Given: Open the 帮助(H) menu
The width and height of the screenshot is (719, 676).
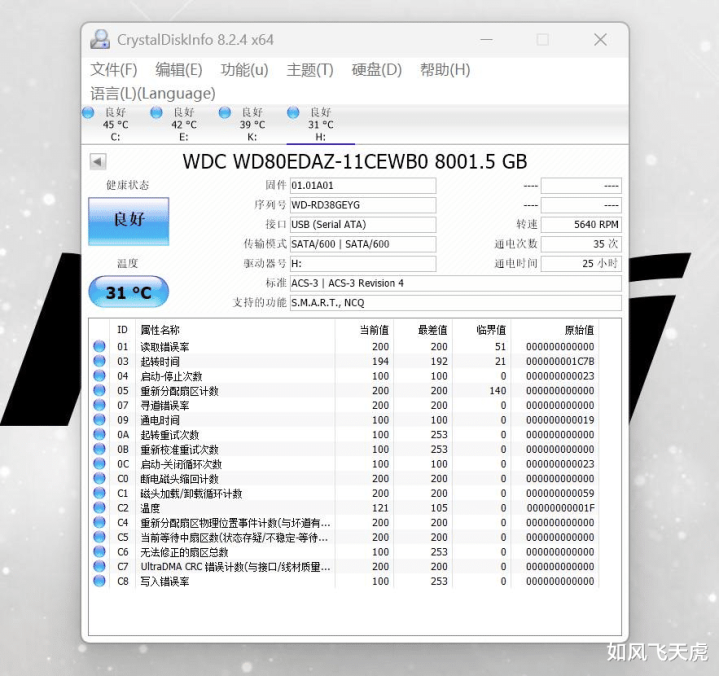Looking at the screenshot, I should click(x=445, y=70).
